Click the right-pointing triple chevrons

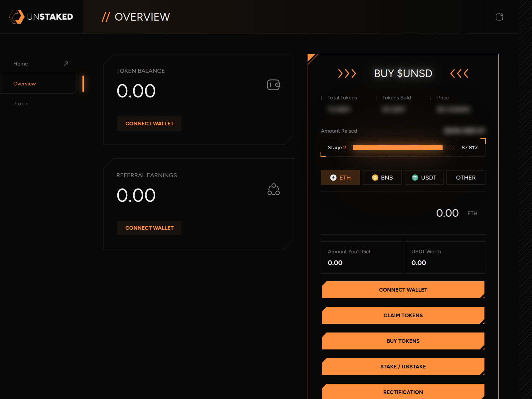coord(347,73)
